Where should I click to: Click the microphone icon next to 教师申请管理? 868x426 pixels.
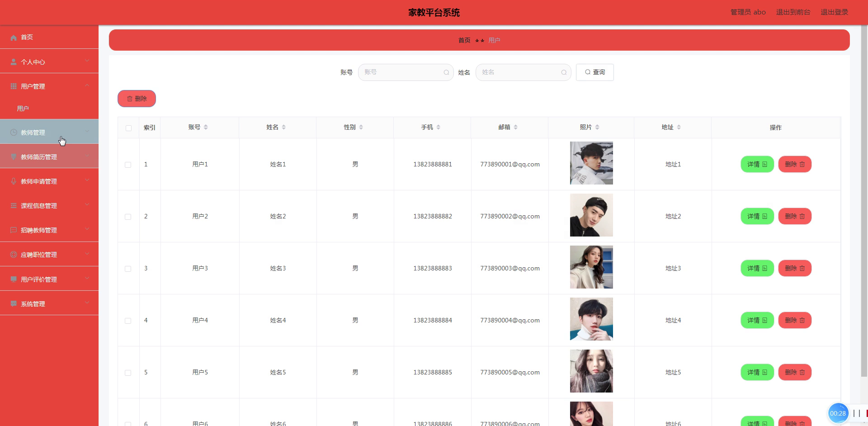(x=14, y=181)
